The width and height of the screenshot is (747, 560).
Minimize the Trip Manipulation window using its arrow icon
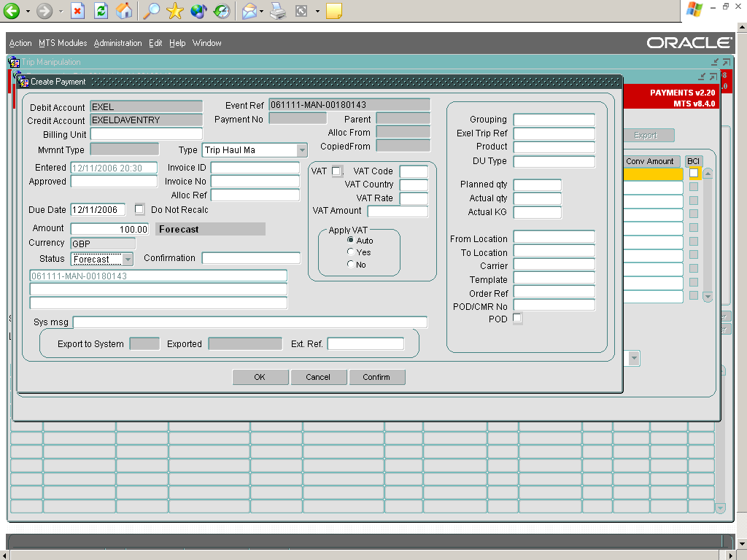coord(715,62)
